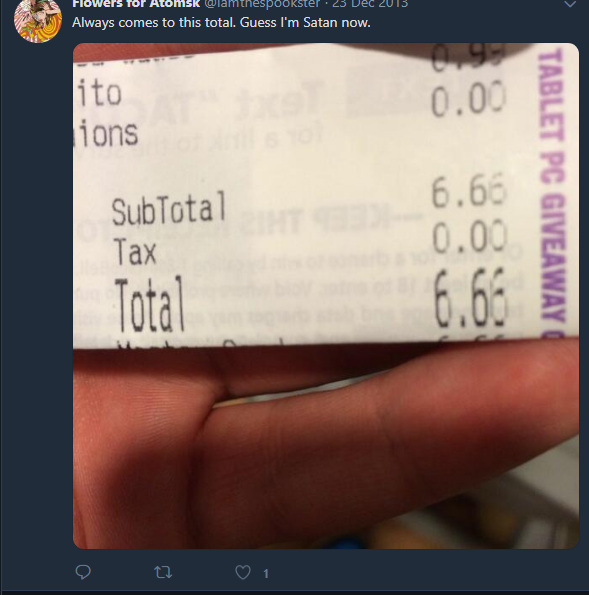
Task: Click the SubTotal 6.66 amount in photo
Action: click(x=469, y=190)
